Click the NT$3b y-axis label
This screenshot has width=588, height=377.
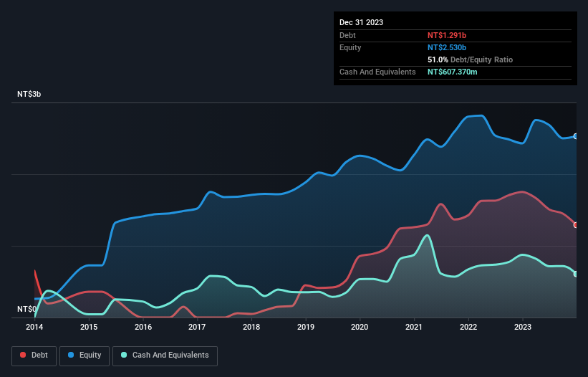(29, 94)
